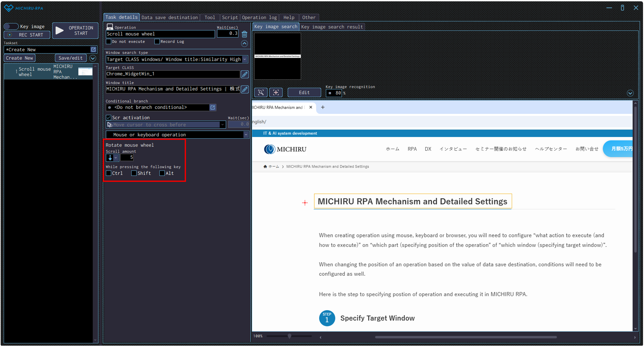Image resolution: width=644 pixels, height=347 pixels.
Task: Click the Conditional branch edit icon
Action: (213, 108)
